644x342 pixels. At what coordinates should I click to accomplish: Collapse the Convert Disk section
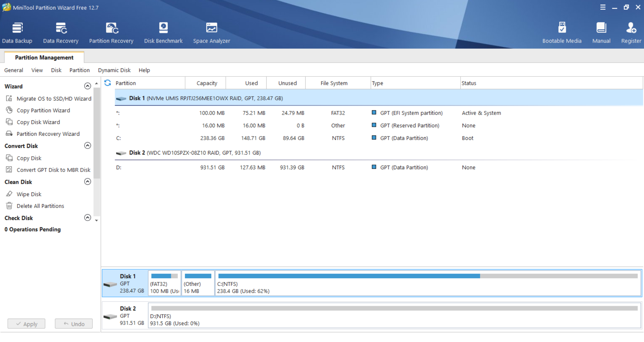coord(88,146)
